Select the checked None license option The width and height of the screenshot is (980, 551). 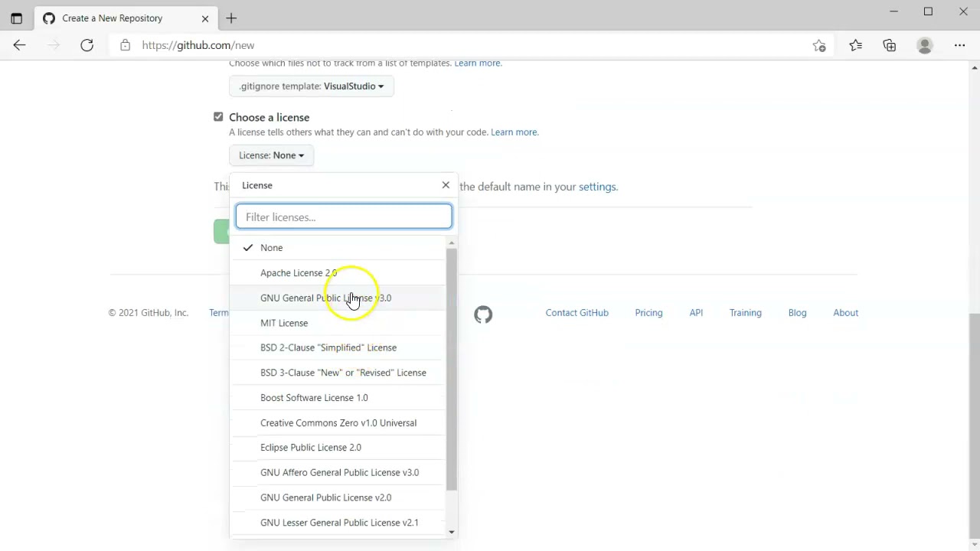pyautogui.click(x=272, y=248)
